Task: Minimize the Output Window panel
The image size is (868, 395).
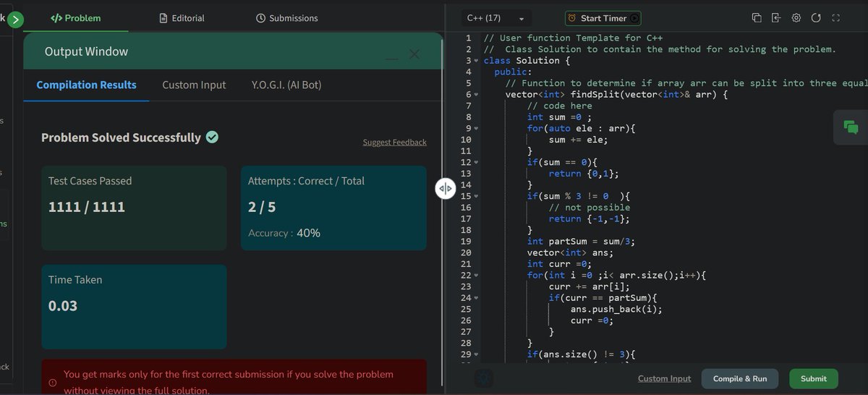Action: pyautogui.click(x=391, y=57)
